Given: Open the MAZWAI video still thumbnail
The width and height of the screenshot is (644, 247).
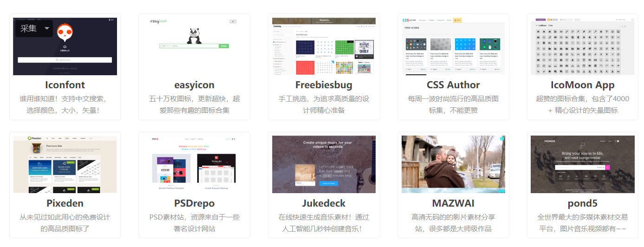Looking at the screenshot, I should (x=453, y=164).
